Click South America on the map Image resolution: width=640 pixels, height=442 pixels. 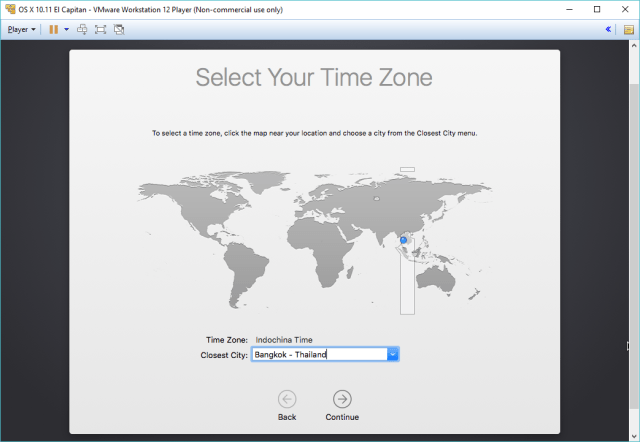click(x=245, y=273)
